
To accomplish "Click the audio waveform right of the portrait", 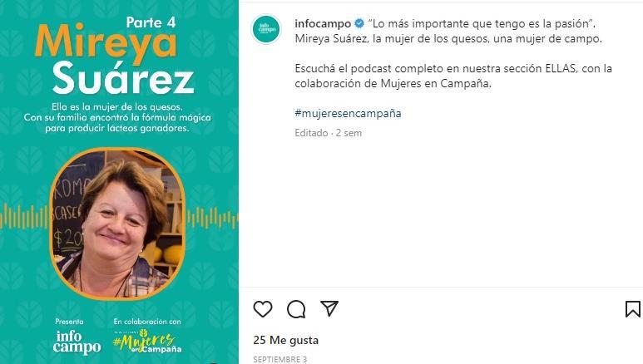I will (x=212, y=218).
